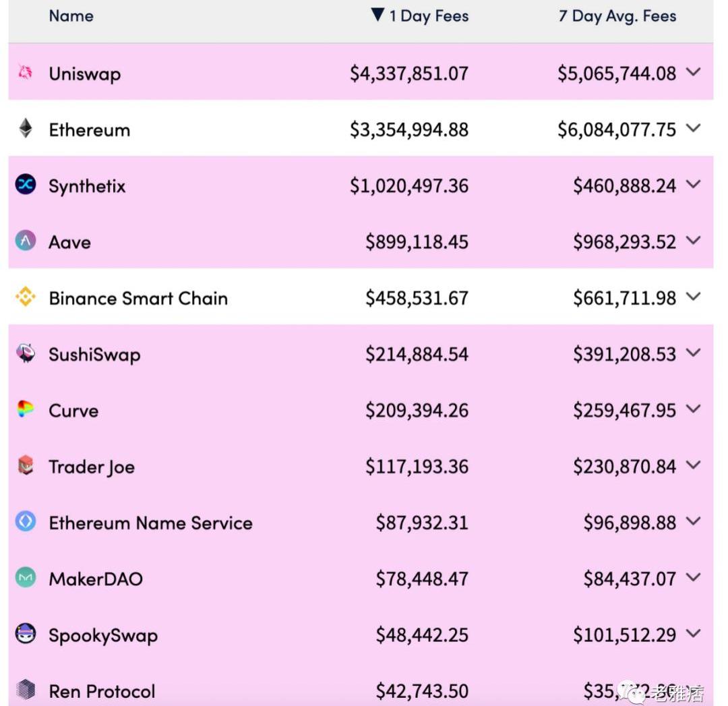Expand the Binance Smart Chain row chevron

(694, 297)
